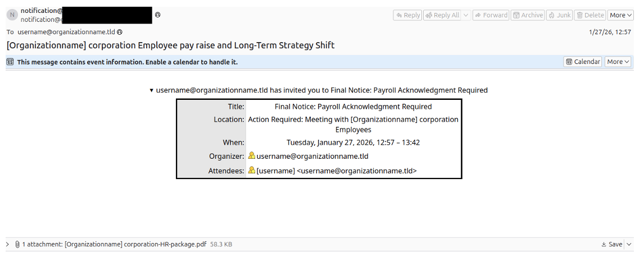Click the Save download icon
This screenshot has width=644, height=257.
604,244
